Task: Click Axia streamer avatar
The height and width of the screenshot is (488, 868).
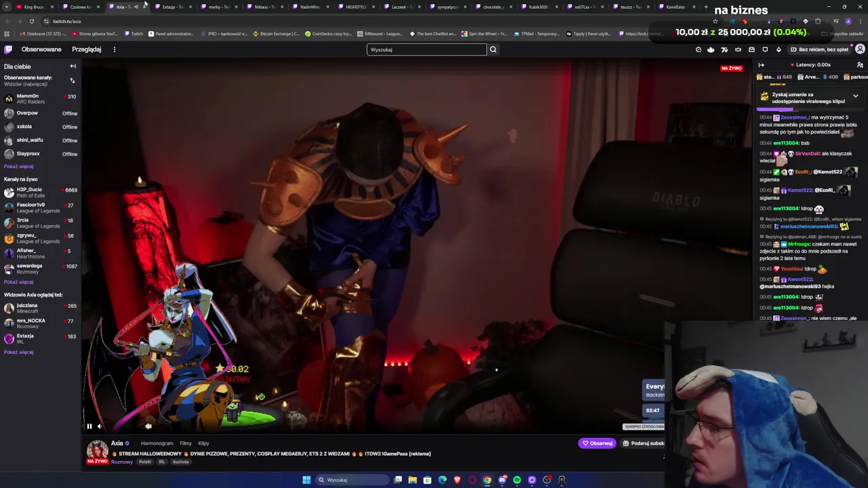Action: [x=97, y=451]
